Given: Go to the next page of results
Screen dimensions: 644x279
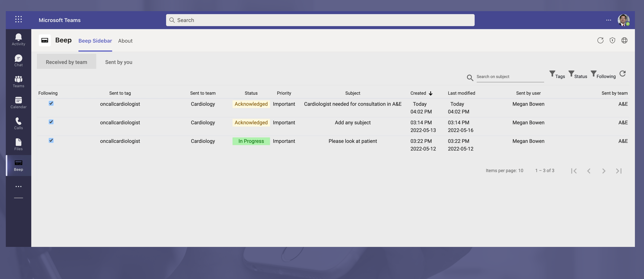Looking at the screenshot, I should [x=604, y=171].
